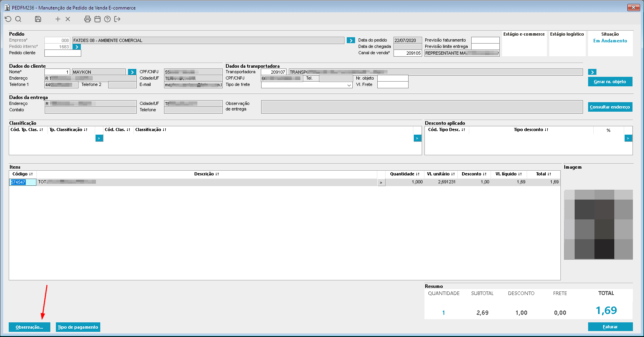
Task: Select item code cell 574547
Action: pyautogui.click(x=23, y=182)
